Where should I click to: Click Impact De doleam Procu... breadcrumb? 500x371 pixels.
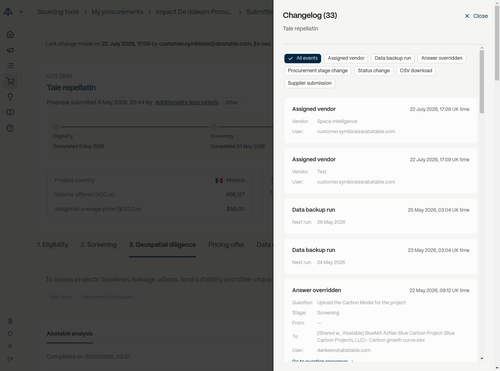194,12
